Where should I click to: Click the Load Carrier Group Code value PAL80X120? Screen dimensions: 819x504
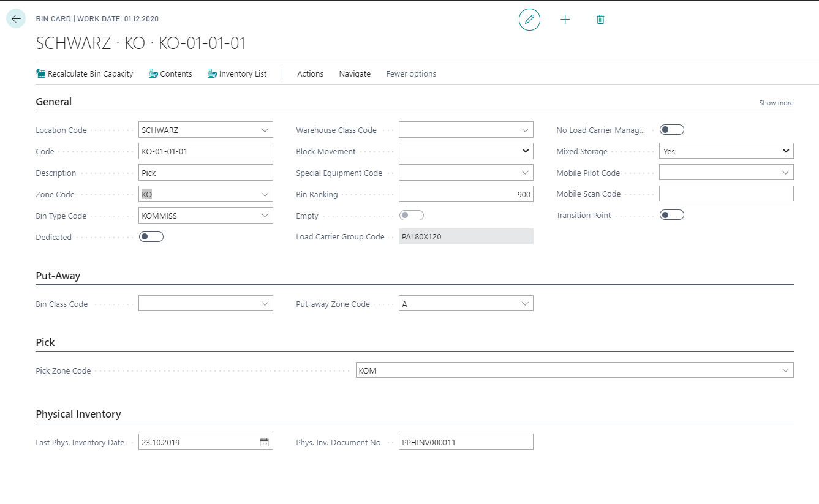(x=466, y=236)
